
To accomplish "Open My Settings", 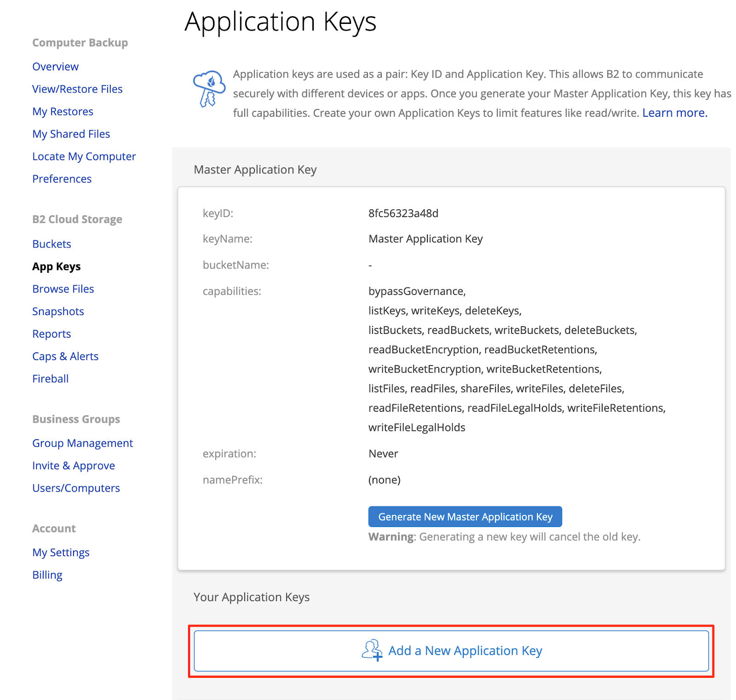I will pyautogui.click(x=61, y=553).
